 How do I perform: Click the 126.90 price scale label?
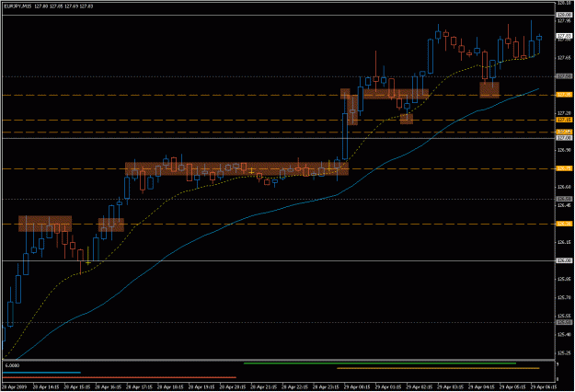(564, 150)
